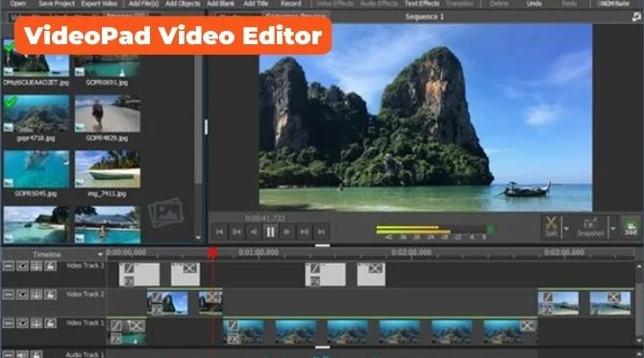Toggle visibility of Video Track 1
644x358 pixels.
(22, 323)
